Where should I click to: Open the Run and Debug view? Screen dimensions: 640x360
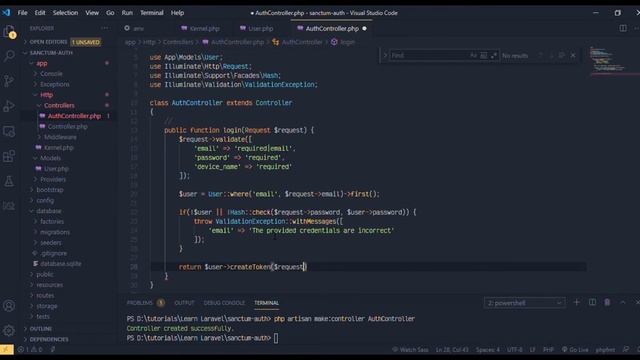9,106
